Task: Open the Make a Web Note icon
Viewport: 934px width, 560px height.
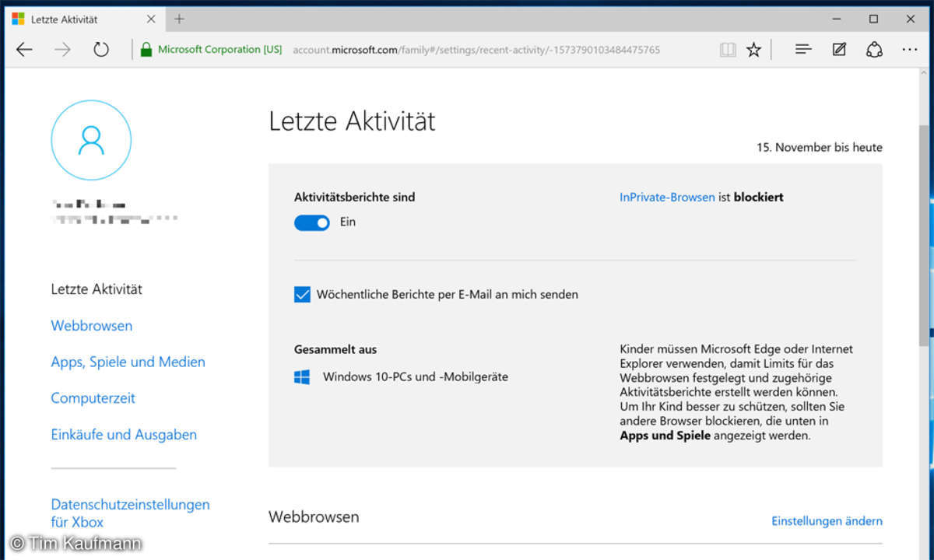Action: pyautogui.click(x=839, y=50)
